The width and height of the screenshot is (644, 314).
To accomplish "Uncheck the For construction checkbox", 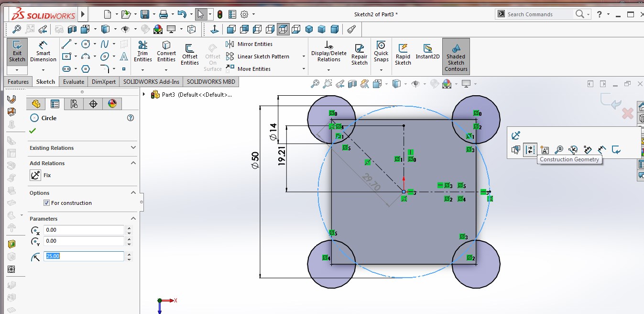I will coord(46,203).
